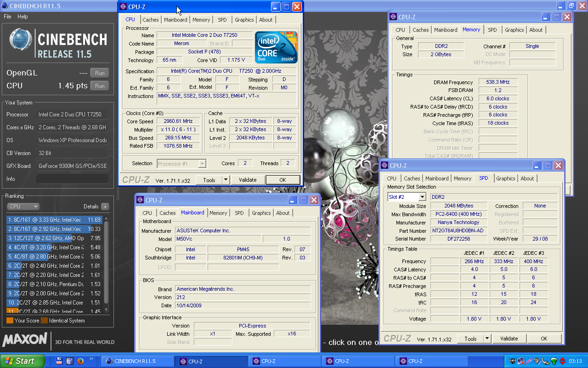Click the Info input field in Cinebench
This screenshot has height=368, width=588.
pyautogui.click(x=73, y=179)
